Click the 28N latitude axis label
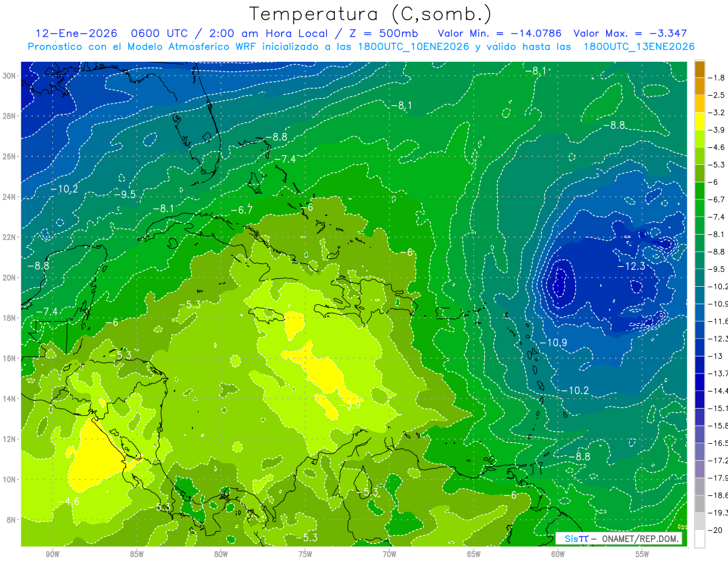The height and width of the screenshot is (562, 728). pos(10,116)
